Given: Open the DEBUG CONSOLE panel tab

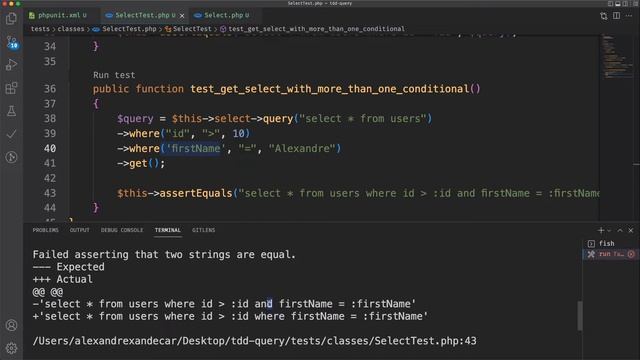Looking at the screenshot, I should 122,230.
